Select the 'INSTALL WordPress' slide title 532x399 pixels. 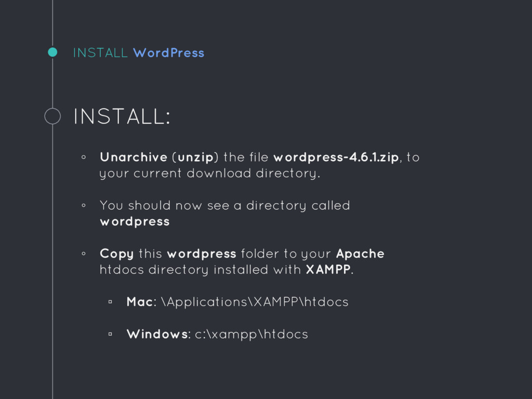[x=138, y=53]
